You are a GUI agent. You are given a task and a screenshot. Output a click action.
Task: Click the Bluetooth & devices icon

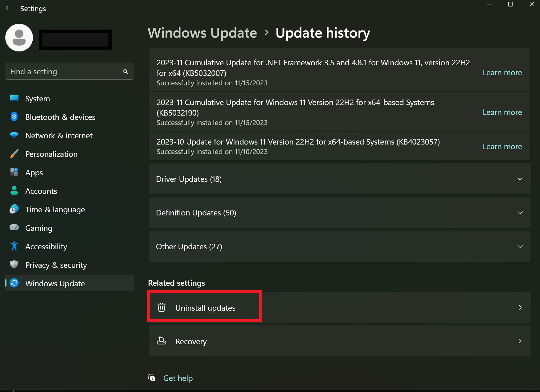(14, 117)
